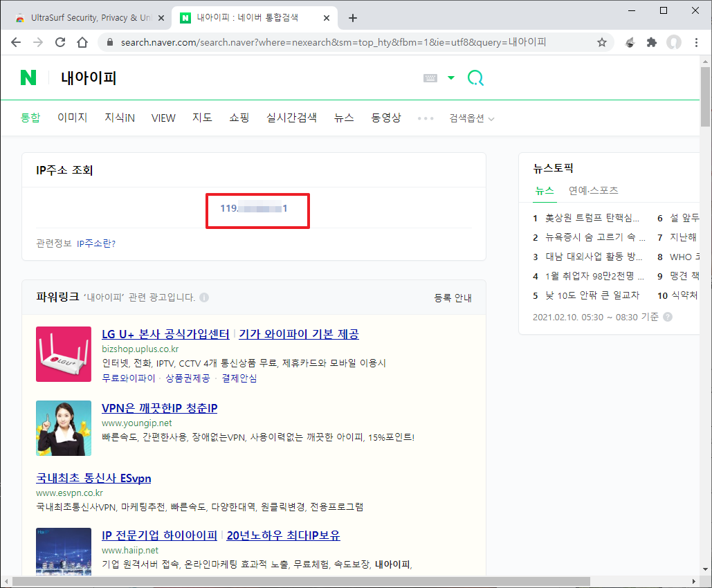Open the 결제안심 sublink
This screenshot has height=588, width=712.
(239, 378)
